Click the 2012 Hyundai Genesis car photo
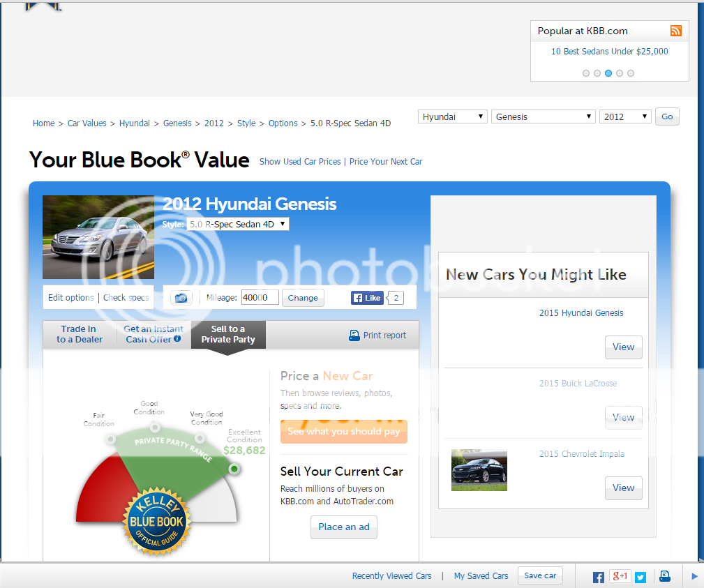Screen dimensions: 704x588 tap(98, 237)
